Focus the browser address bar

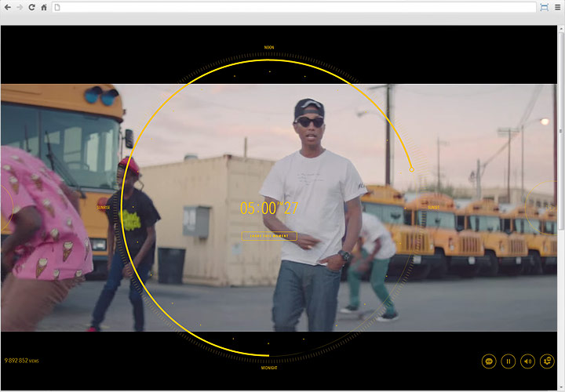click(x=294, y=7)
